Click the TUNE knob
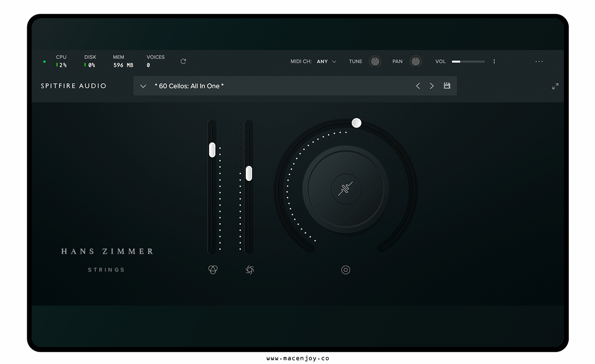The height and width of the screenshot is (364, 595). tap(375, 61)
